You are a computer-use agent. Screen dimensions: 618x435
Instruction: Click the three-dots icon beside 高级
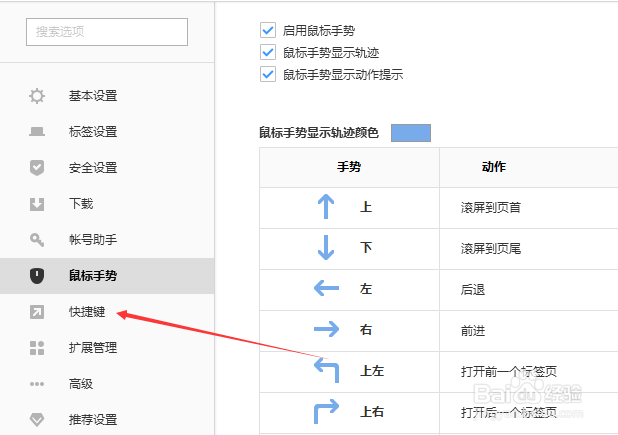tap(37, 384)
